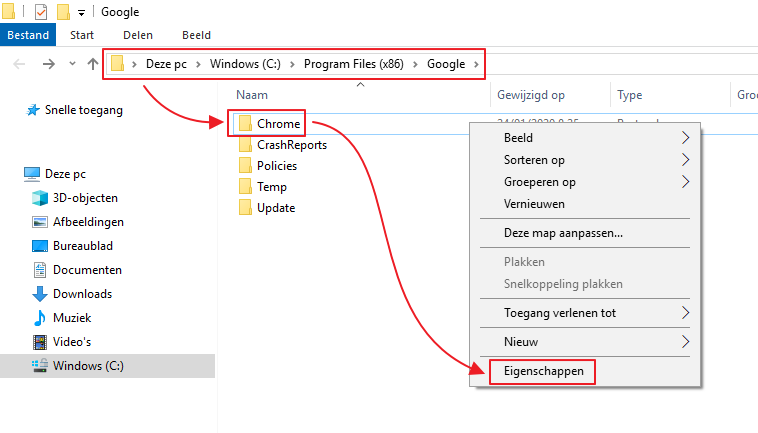Open Video's in navigation pane
The image size is (758, 433).
click(72, 342)
